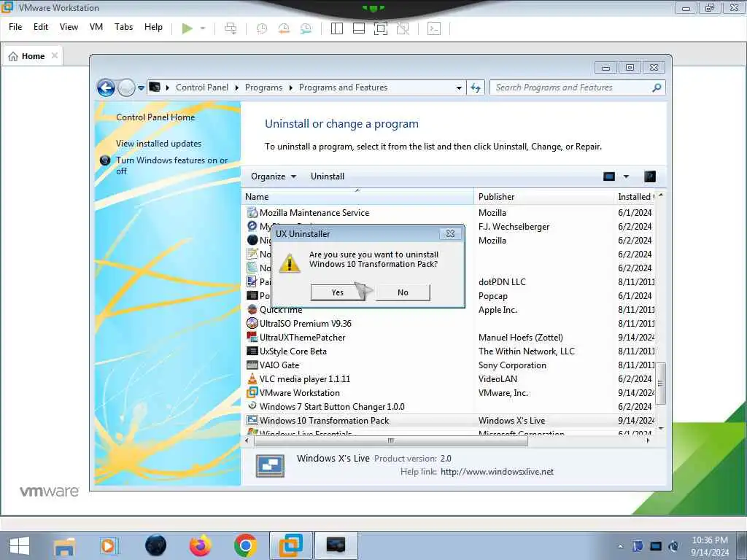Open Turn Windows features on or off
The width and height of the screenshot is (747, 560).
coord(172,166)
